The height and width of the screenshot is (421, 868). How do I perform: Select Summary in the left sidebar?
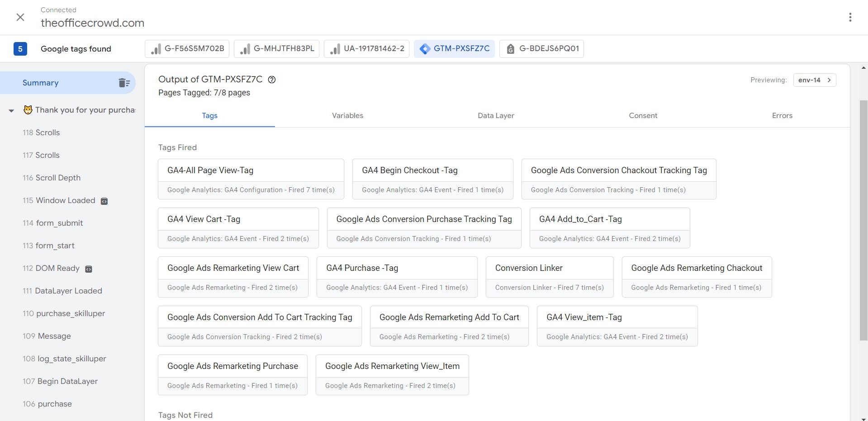(x=40, y=83)
